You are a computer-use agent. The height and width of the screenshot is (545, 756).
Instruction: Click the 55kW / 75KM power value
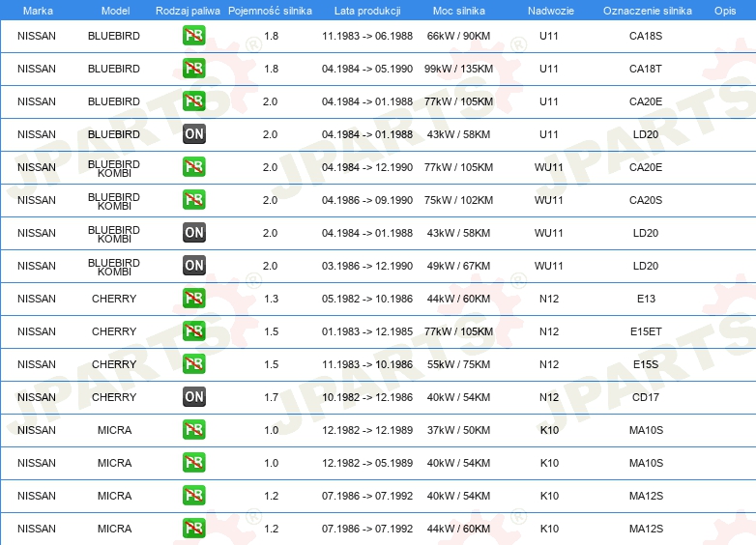(x=458, y=364)
